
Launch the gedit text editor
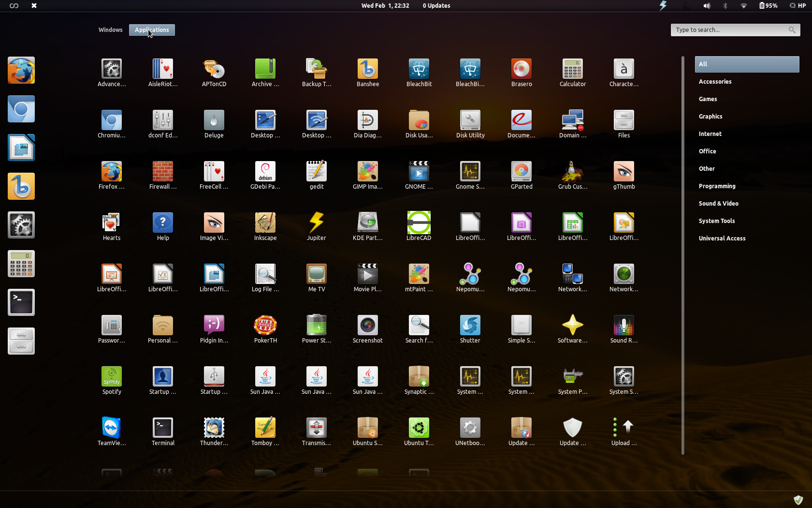click(x=317, y=176)
